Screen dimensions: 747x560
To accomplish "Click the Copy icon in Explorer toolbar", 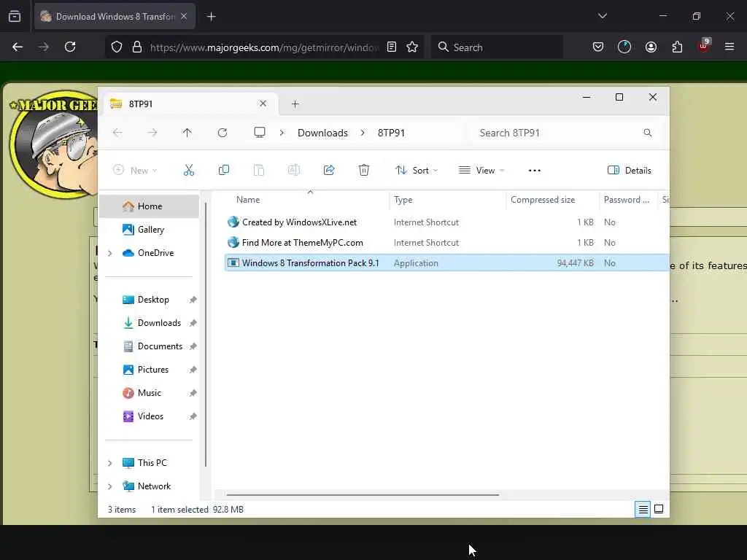I will click(223, 170).
